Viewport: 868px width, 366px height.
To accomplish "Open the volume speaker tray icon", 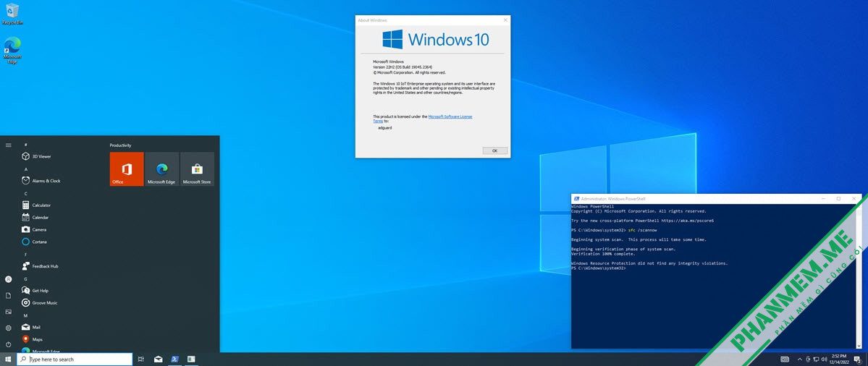I will 825,359.
